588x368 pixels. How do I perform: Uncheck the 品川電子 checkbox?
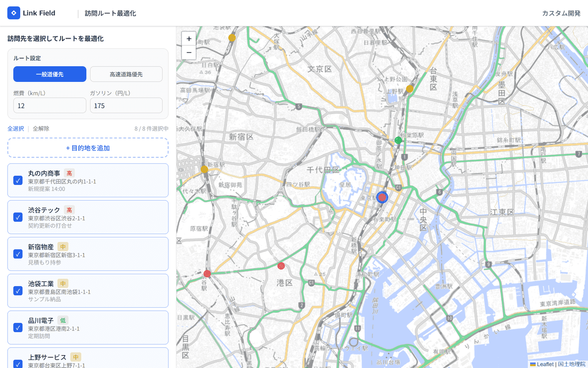click(x=18, y=328)
